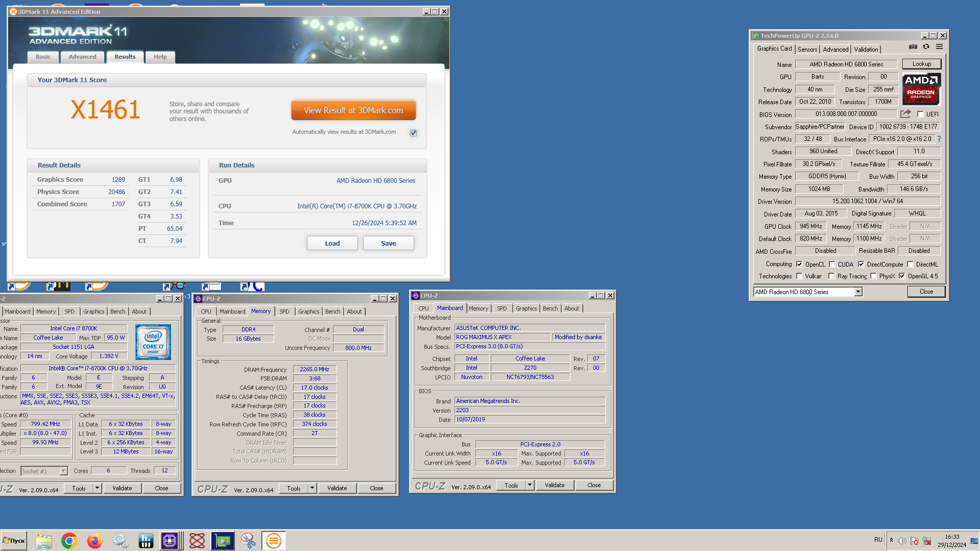Open the gears settings taskbar icon
This screenshot has height=551, width=980.
(121, 540)
